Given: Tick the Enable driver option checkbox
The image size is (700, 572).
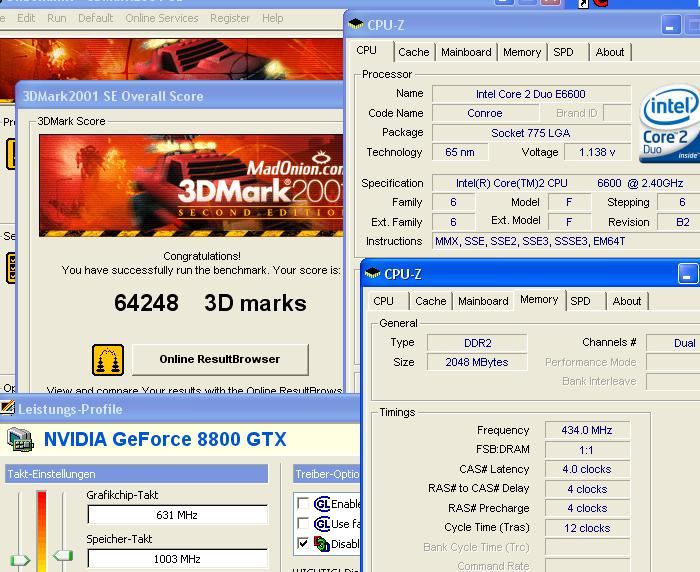Looking at the screenshot, I should pos(303,504).
